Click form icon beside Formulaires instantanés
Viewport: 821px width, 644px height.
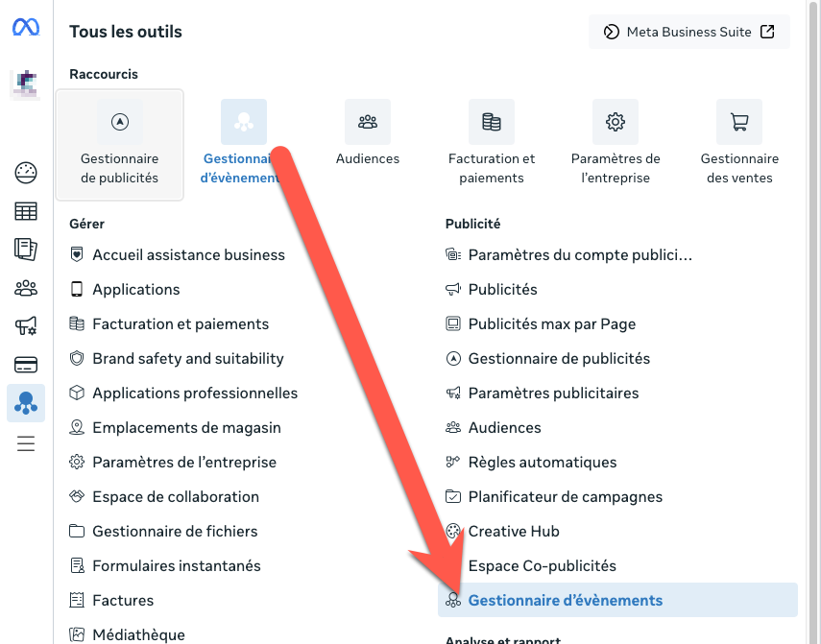click(x=77, y=565)
